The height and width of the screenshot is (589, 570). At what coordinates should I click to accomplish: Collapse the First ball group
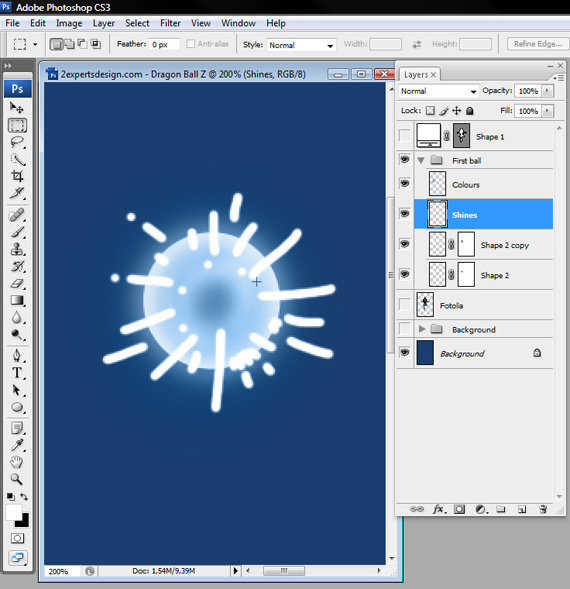point(421,161)
